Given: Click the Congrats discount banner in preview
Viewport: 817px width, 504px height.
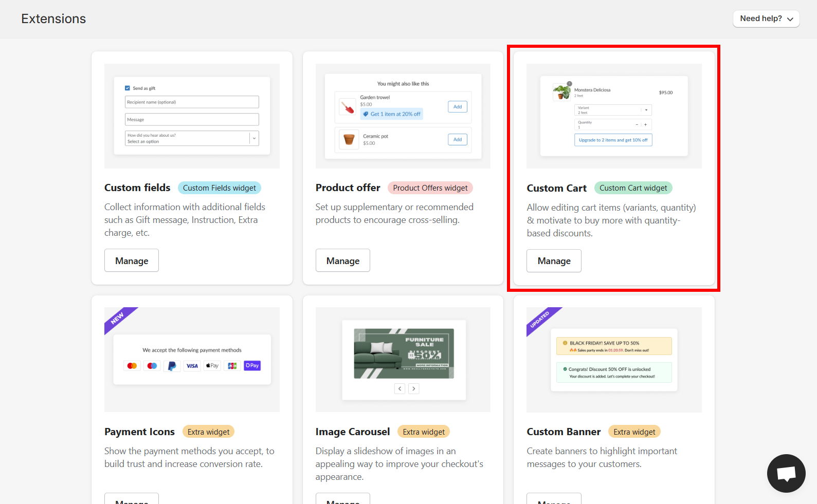Looking at the screenshot, I should coord(614,372).
